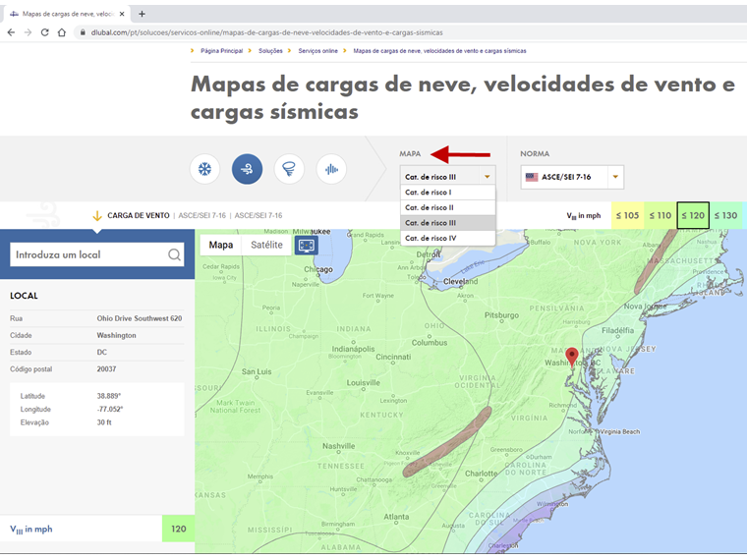This screenshot has width=747, height=560.
Task: Click Columbus label on the map
Action: pos(430,343)
